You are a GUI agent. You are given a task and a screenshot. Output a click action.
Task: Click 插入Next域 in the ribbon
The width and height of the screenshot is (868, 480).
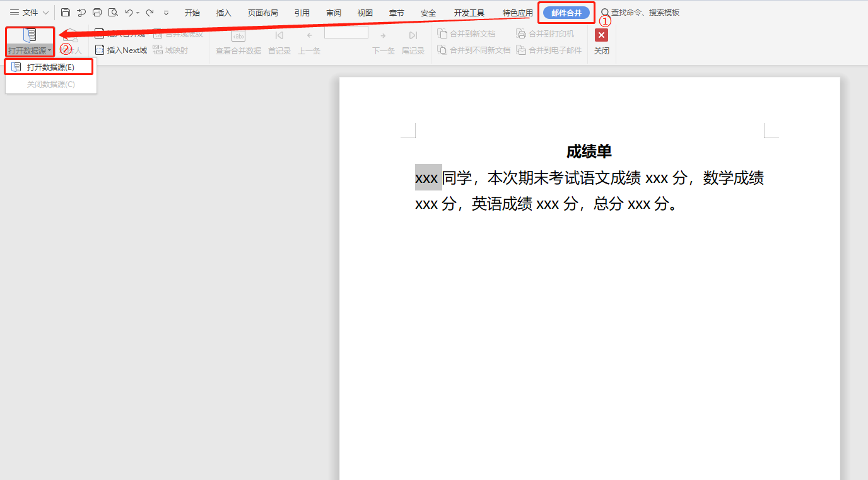(121, 50)
